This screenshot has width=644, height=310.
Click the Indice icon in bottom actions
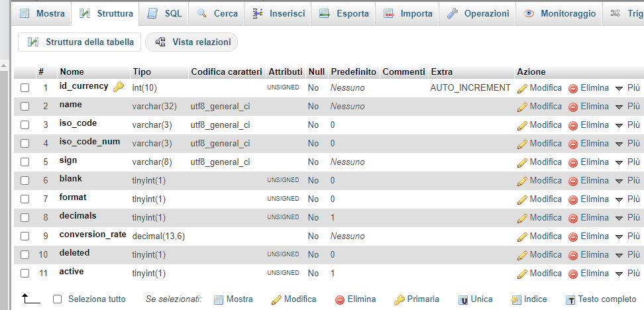516,299
